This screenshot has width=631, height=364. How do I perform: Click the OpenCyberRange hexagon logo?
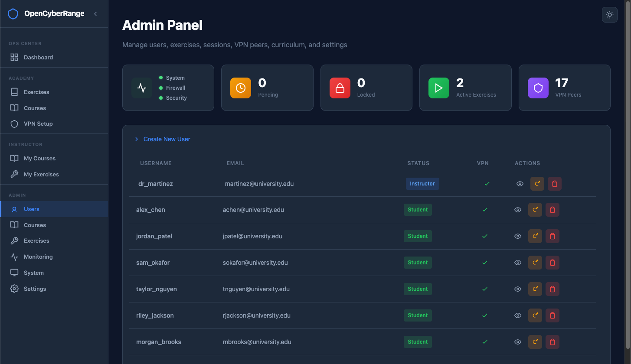click(x=13, y=13)
